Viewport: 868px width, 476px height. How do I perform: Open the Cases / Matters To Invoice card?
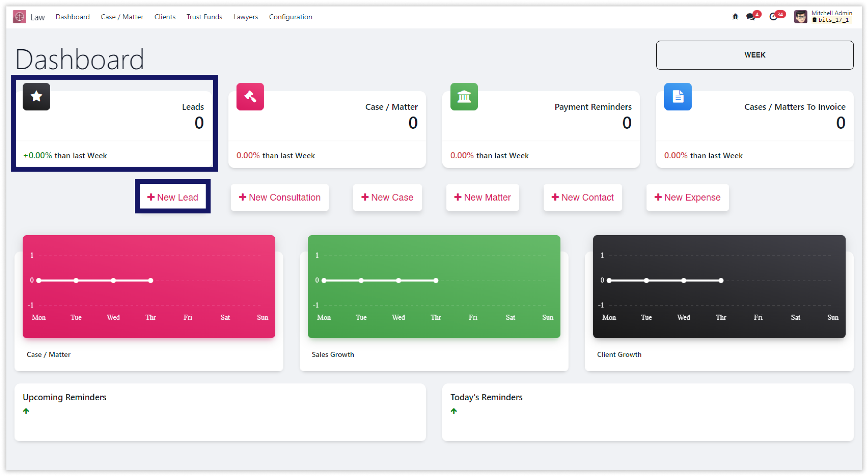755,129
